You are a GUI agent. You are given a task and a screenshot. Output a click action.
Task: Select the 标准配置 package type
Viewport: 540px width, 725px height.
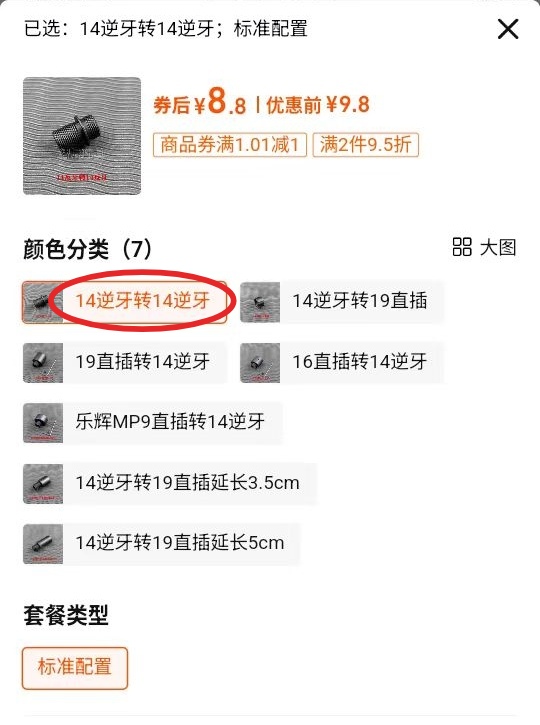74,668
